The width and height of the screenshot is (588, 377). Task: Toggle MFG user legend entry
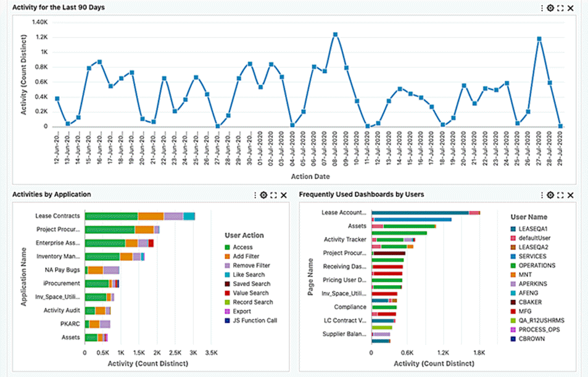[521, 312]
